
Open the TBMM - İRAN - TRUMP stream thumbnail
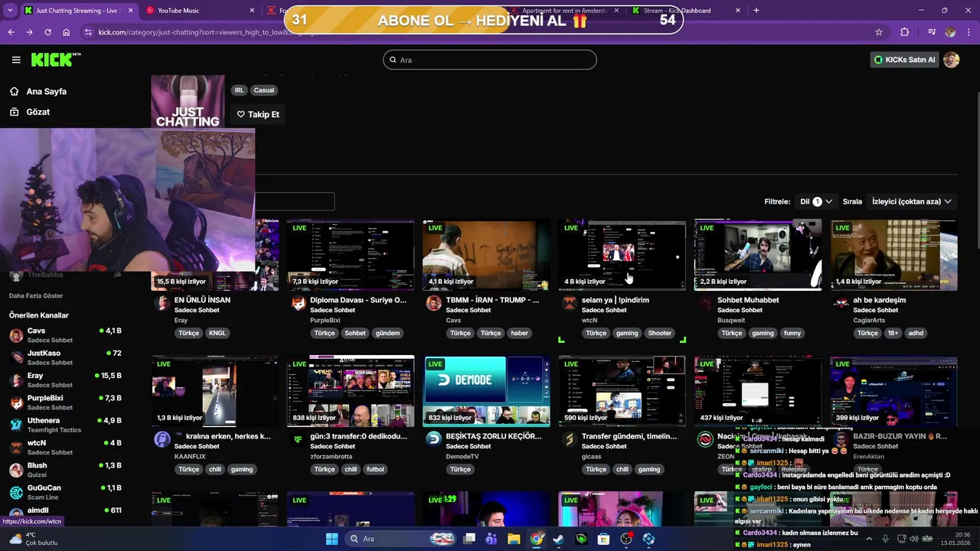click(x=486, y=255)
